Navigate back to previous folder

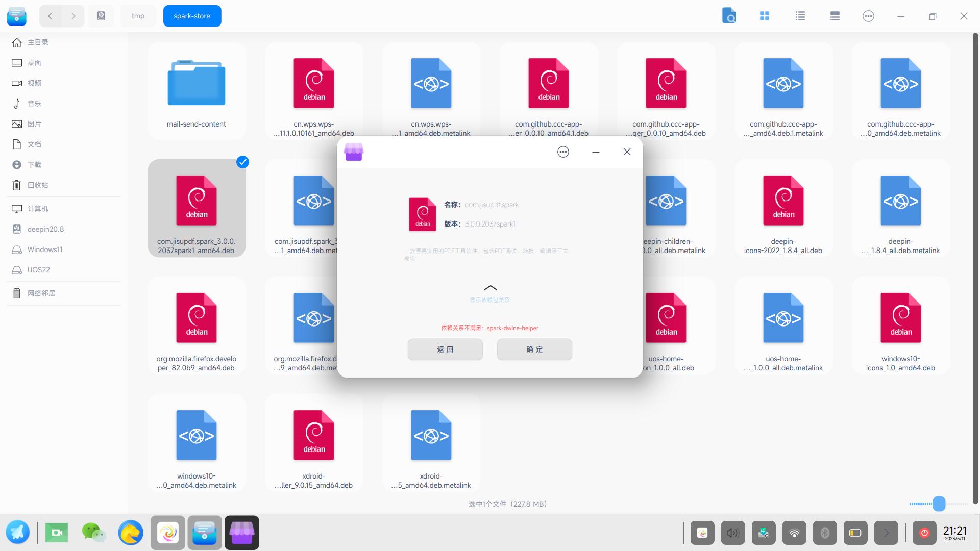[x=50, y=16]
